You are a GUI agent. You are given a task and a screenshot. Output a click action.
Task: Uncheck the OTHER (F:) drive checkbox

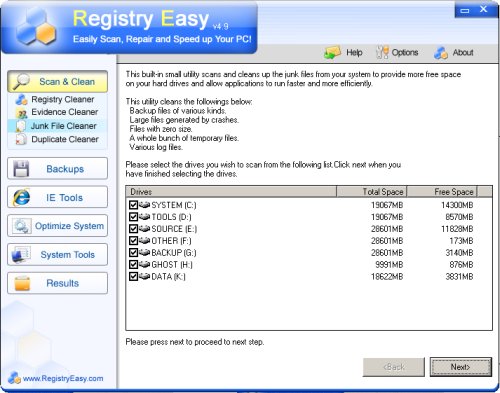[133, 241]
